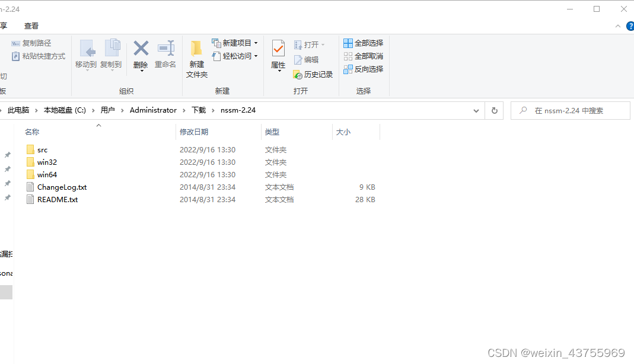
Task: Go to 下载 in breadcrumb
Action: coord(199,110)
